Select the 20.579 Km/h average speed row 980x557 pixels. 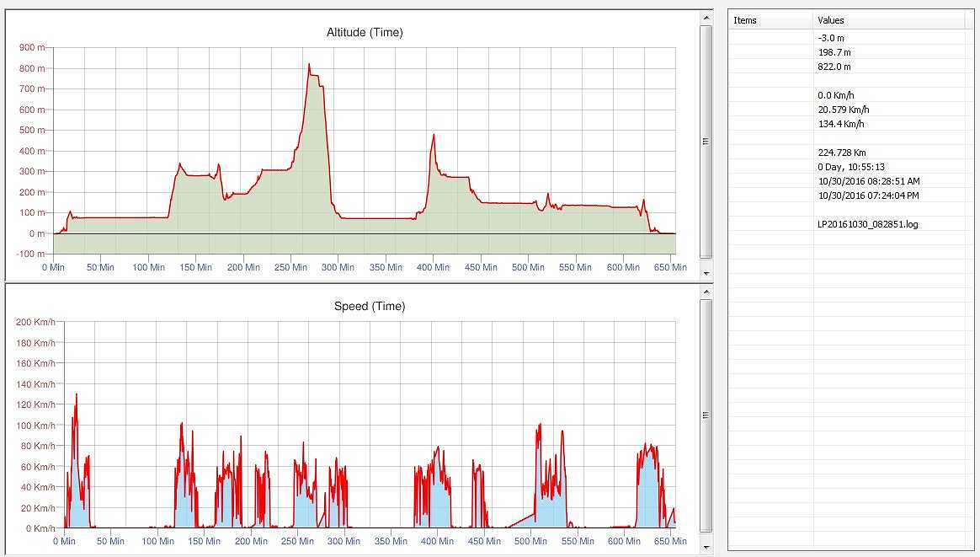pyautogui.click(x=844, y=110)
